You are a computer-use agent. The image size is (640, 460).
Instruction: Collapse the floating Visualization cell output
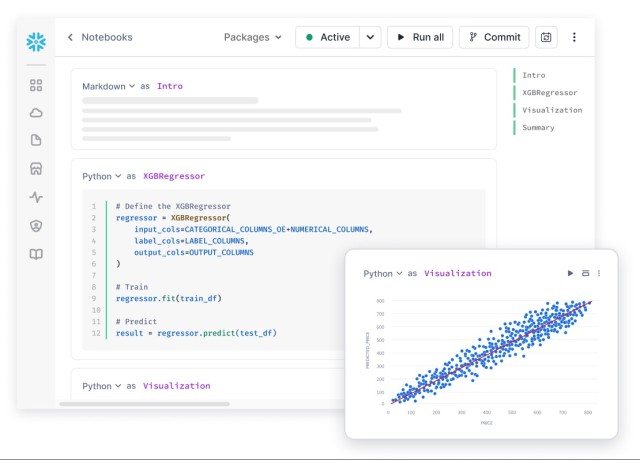(x=585, y=273)
